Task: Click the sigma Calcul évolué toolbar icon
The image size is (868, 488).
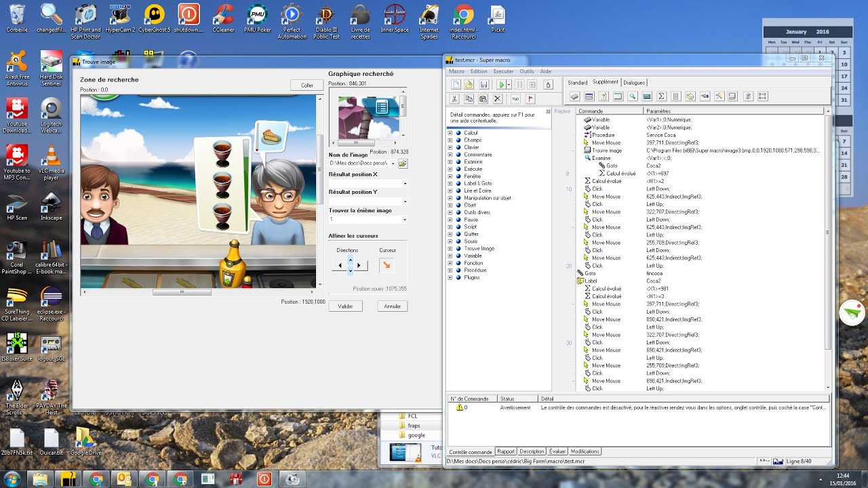Action: [x=661, y=96]
